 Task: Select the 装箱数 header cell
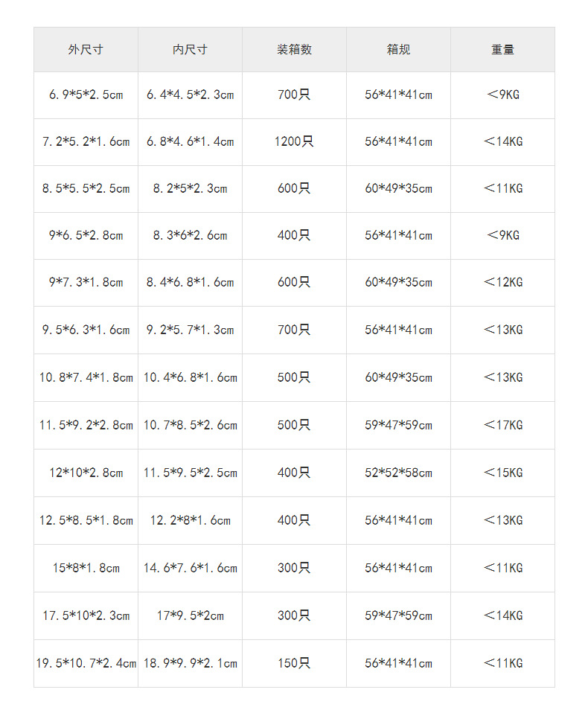[294, 50]
